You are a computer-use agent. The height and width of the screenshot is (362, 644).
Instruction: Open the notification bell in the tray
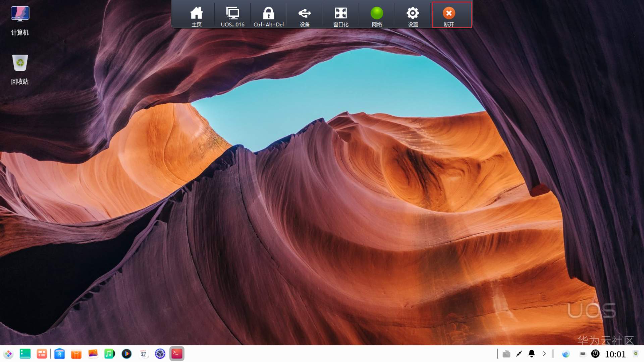tap(532, 354)
